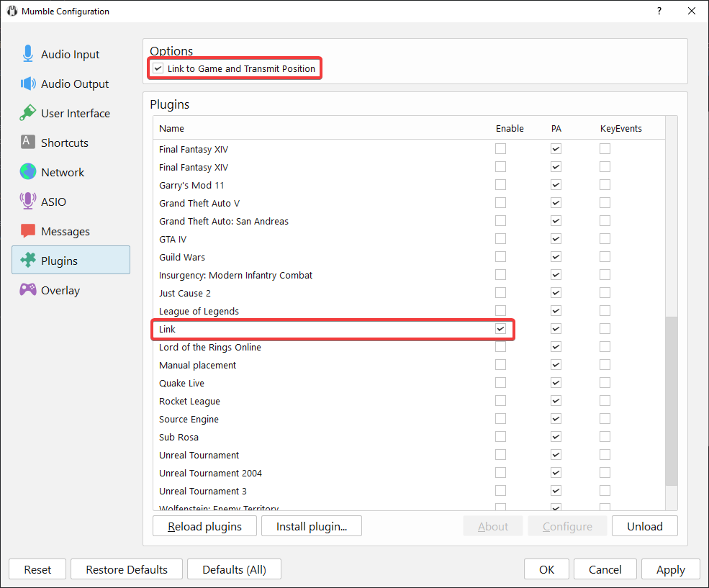
Task: Click the Messages speech bubble icon
Action: tap(27, 231)
